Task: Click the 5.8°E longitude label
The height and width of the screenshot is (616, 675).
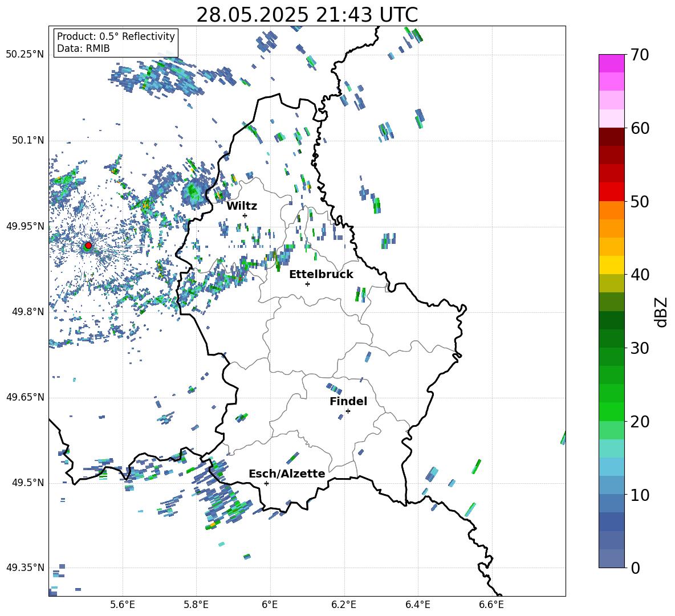Action: [x=196, y=605]
